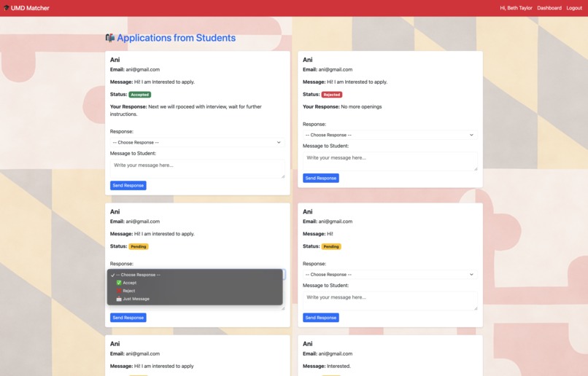Click 'Ani' name in the 'Interested.' card

click(308, 343)
